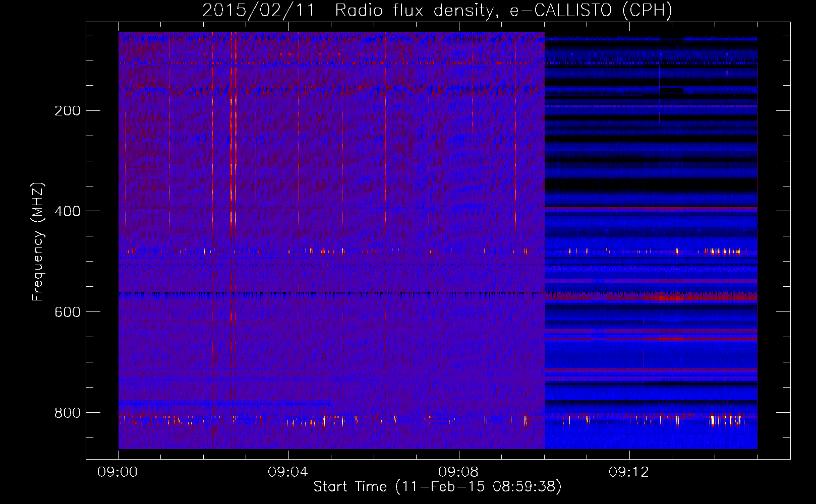The height and width of the screenshot is (504, 816).
Task: Click the 09:04 time tick label
Action: click(x=288, y=472)
